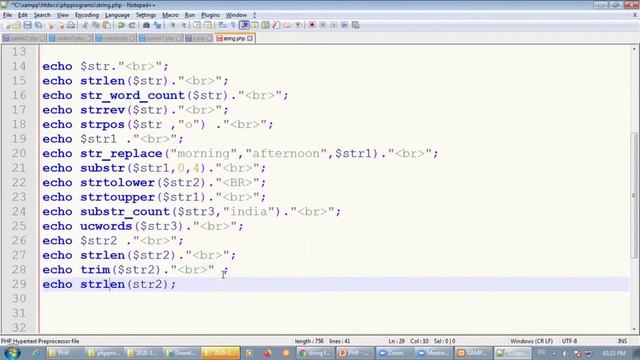Open the Edit menu
640x360 pixels.
[x=22, y=15]
